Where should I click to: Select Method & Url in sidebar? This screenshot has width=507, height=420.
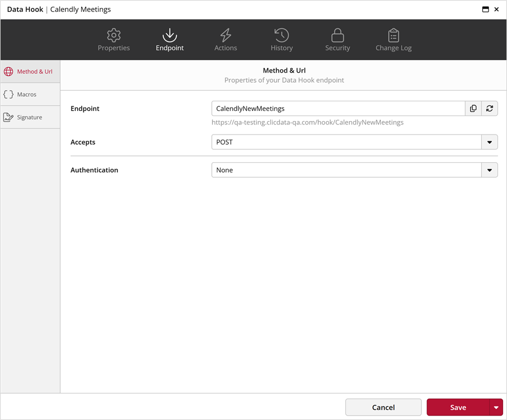point(30,72)
